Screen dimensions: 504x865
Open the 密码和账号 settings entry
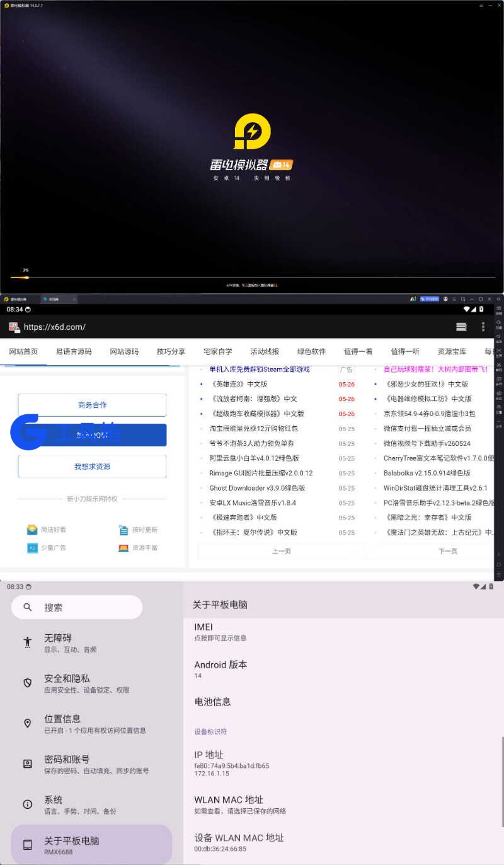[x=92, y=764]
